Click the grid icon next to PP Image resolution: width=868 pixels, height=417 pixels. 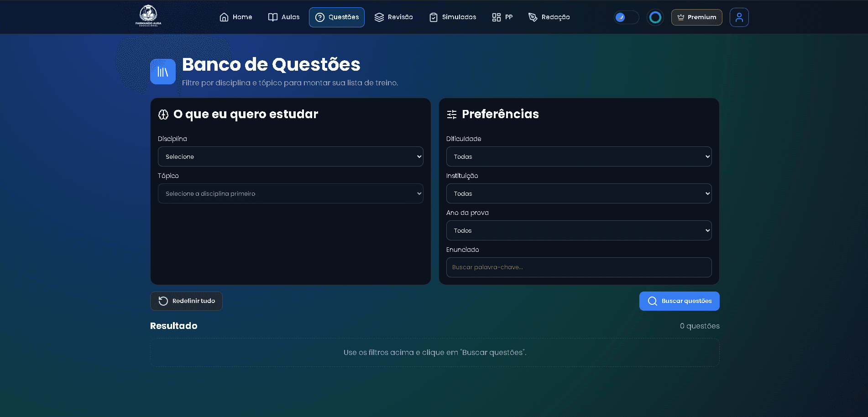pyautogui.click(x=497, y=17)
